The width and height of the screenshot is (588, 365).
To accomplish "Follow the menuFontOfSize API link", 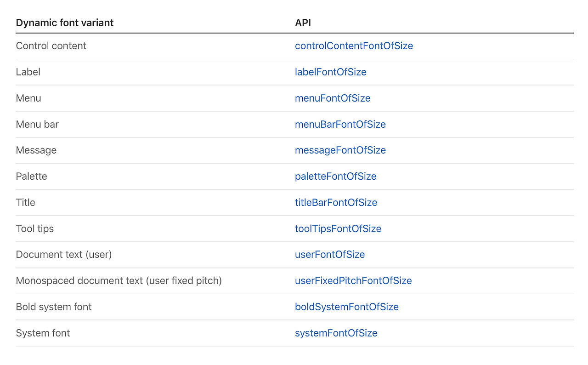I will click(333, 98).
